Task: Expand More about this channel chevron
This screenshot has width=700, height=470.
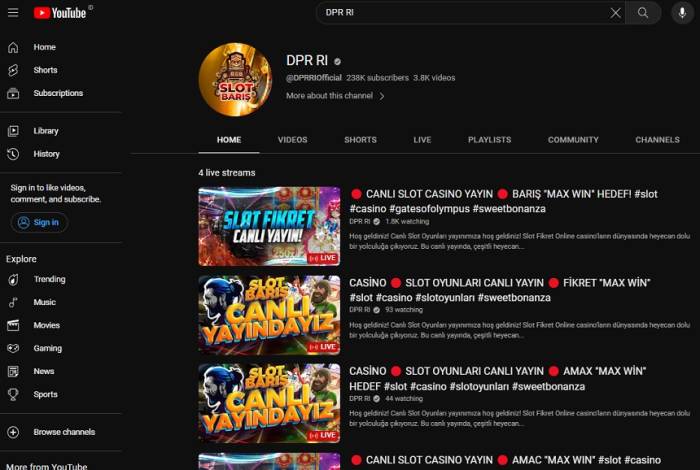Action: pos(382,96)
